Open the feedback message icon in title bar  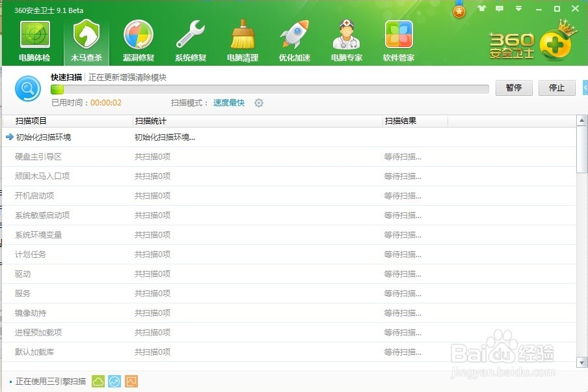500,8
